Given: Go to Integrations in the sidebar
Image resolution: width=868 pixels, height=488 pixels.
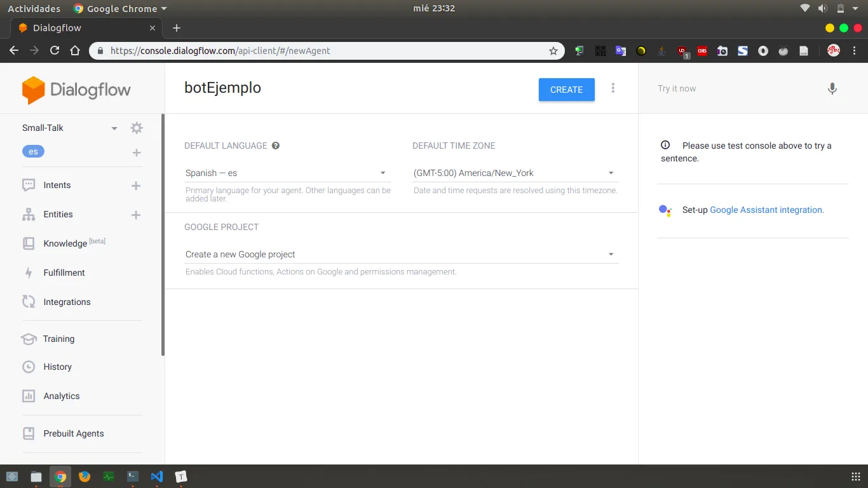Looking at the screenshot, I should [67, 302].
